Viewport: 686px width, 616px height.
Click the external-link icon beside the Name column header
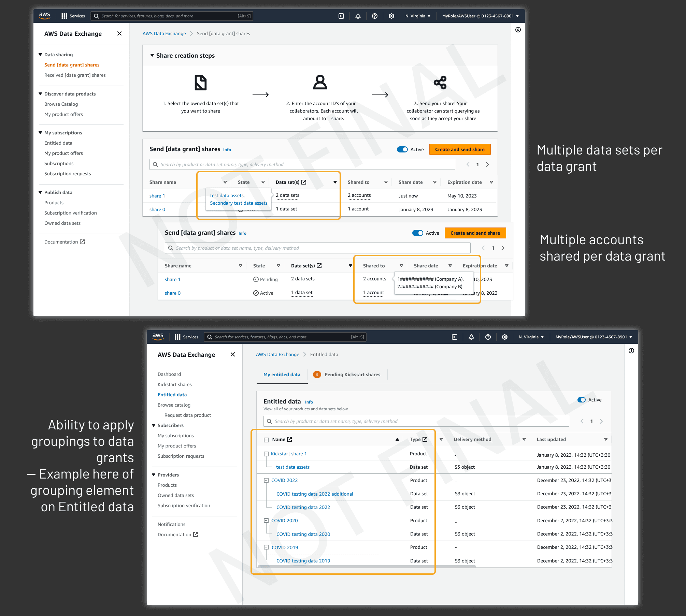pyautogui.click(x=289, y=439)
